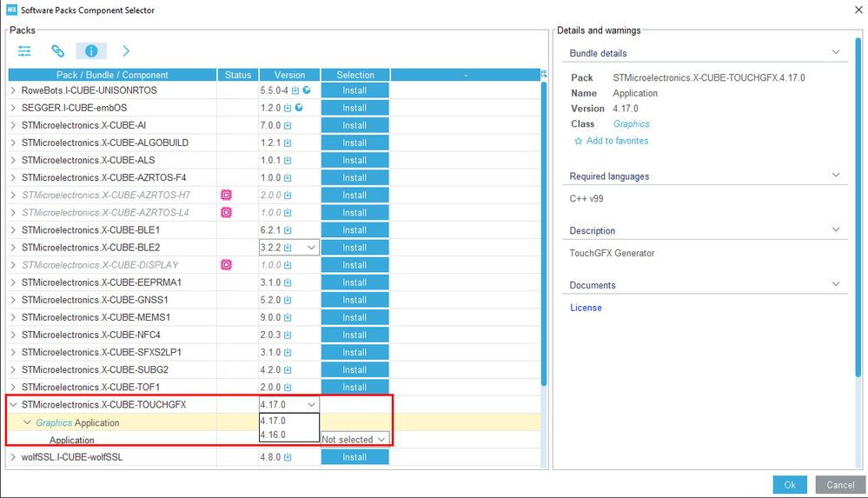Open the Graphics class link in details

click(x=631, y=124)
